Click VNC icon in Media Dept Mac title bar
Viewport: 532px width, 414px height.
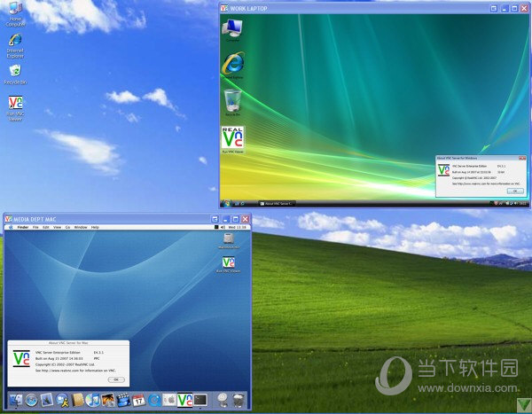[x=9, y=219]
